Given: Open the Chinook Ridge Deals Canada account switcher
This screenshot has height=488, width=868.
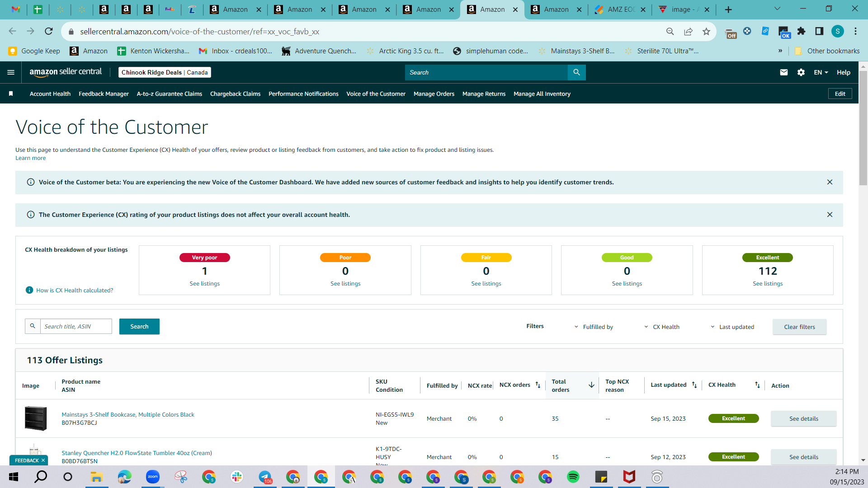Looking at the screenshot, I should click(165, 72).
